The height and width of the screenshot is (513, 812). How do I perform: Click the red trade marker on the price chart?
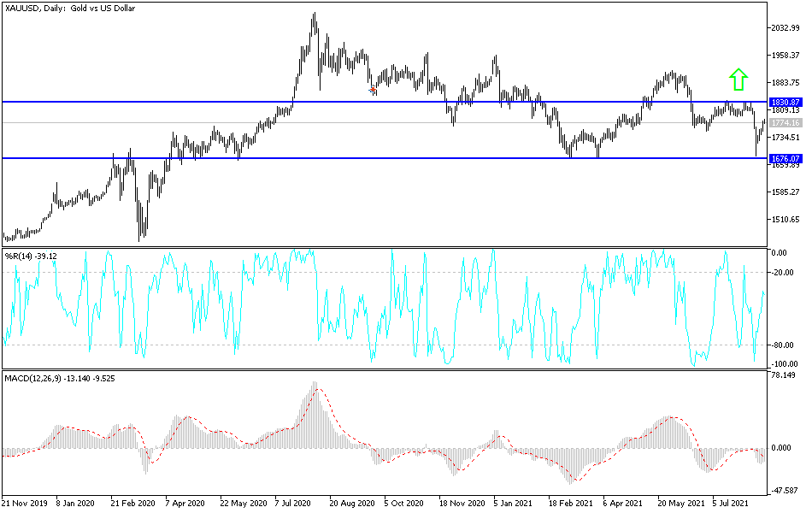373,90
